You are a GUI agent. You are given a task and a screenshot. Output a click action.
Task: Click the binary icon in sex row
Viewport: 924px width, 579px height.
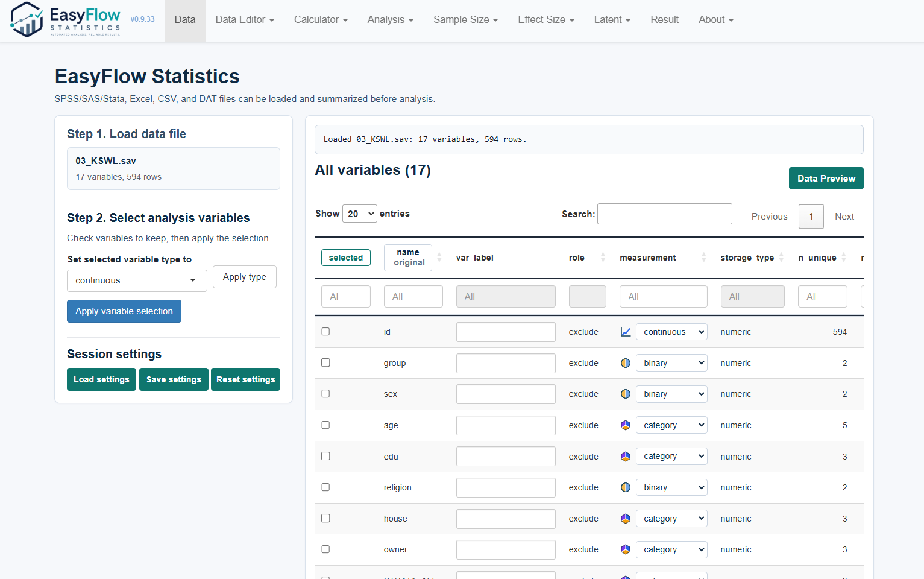click(626, 394)
